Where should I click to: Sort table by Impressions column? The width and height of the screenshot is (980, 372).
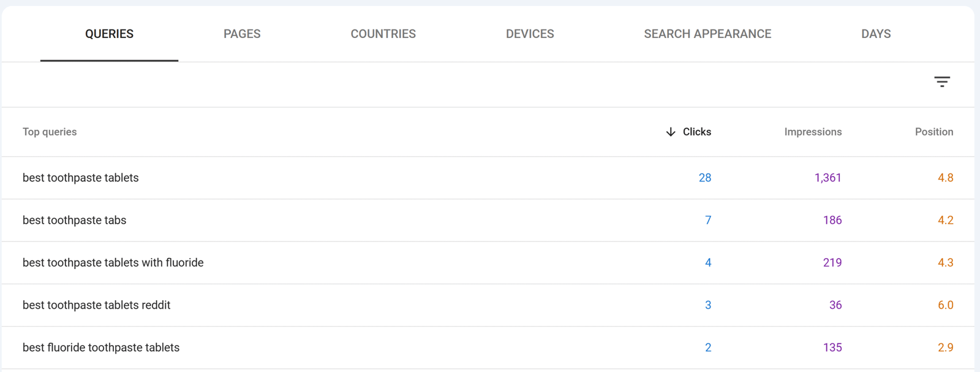click(813, 132)
